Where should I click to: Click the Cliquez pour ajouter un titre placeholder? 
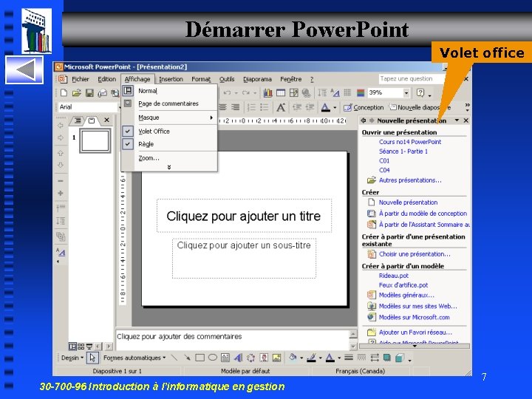[x=244, y=216]
